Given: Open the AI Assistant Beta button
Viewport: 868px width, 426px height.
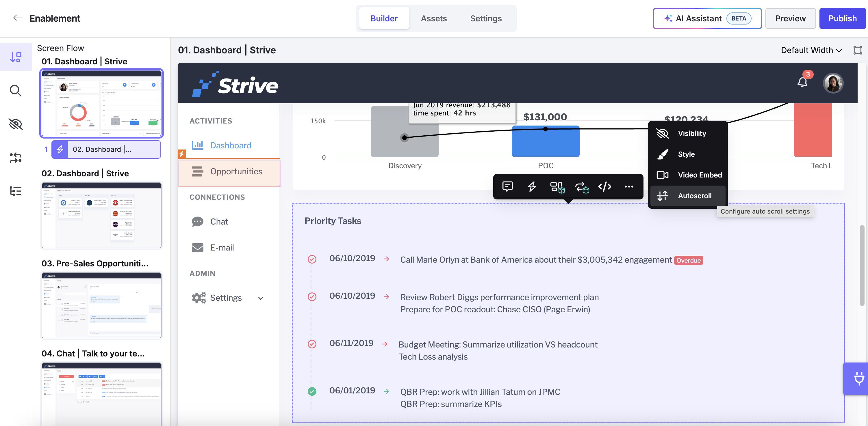Looking at the screenshot, I should coord(707,18).
